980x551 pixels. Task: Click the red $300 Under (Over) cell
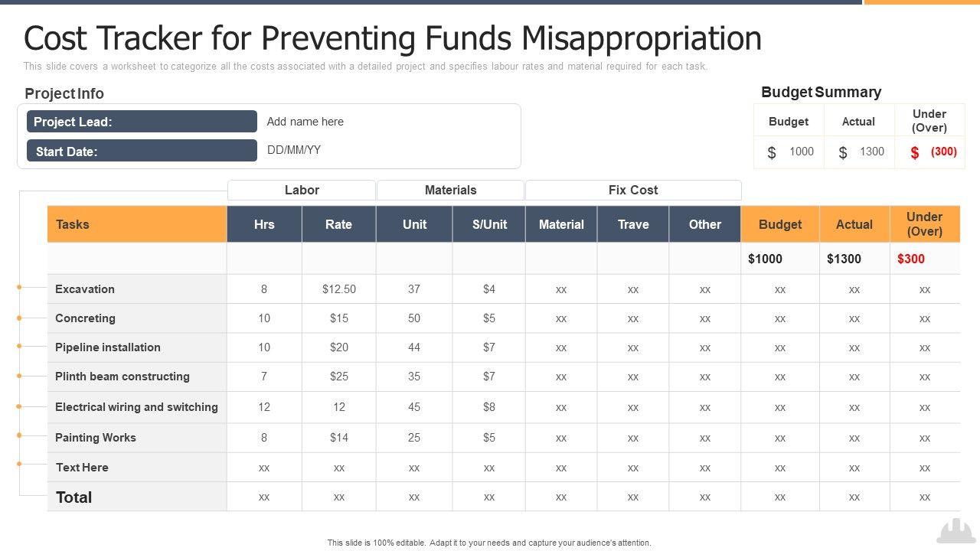911,259
